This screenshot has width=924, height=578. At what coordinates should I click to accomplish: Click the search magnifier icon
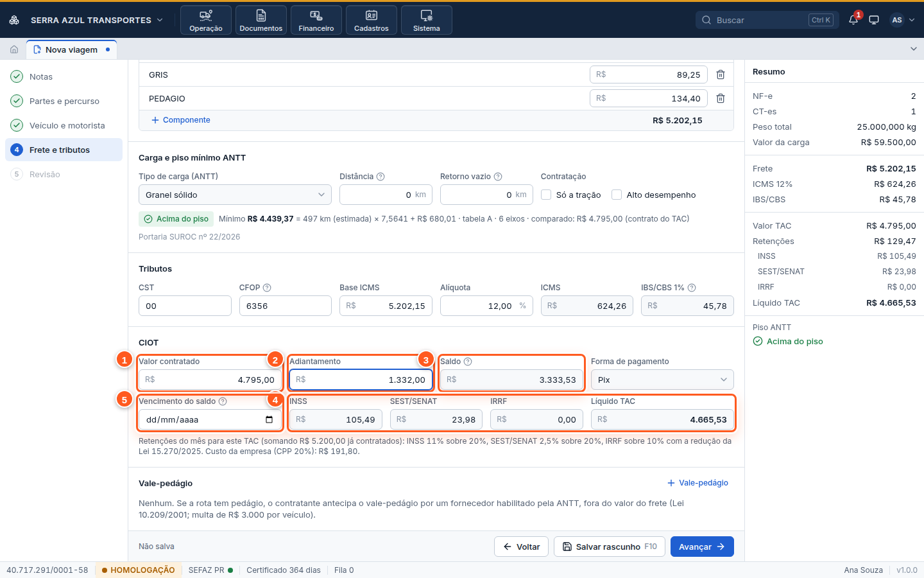706,20
